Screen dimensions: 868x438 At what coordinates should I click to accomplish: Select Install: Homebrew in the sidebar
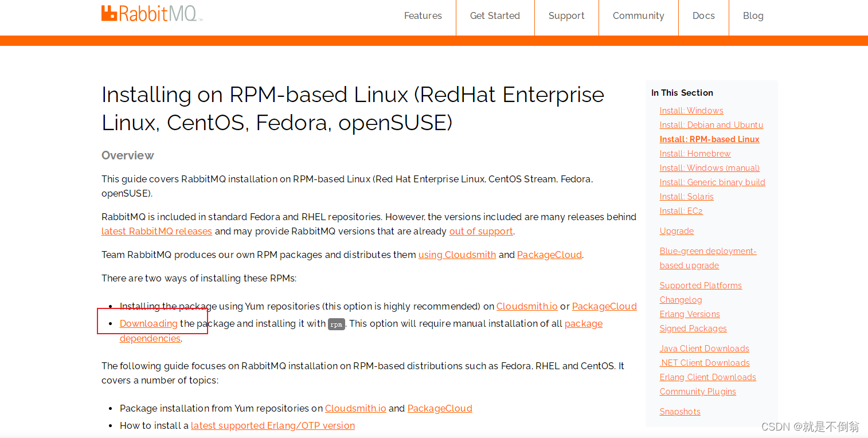coord(695,153)
